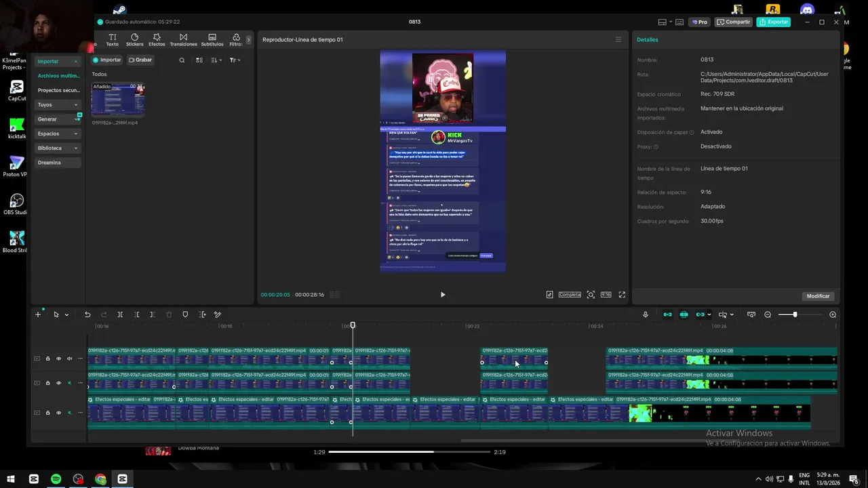Lock the top video track
Screen dimensions: 868x488
pyautogui.click(x=47, y=359)
